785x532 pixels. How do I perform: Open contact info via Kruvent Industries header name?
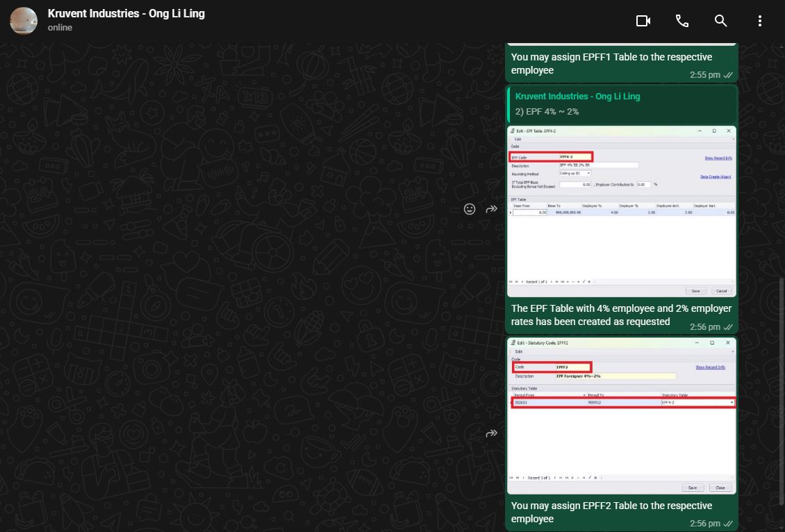pyautogui.click(x=126, y=13)
